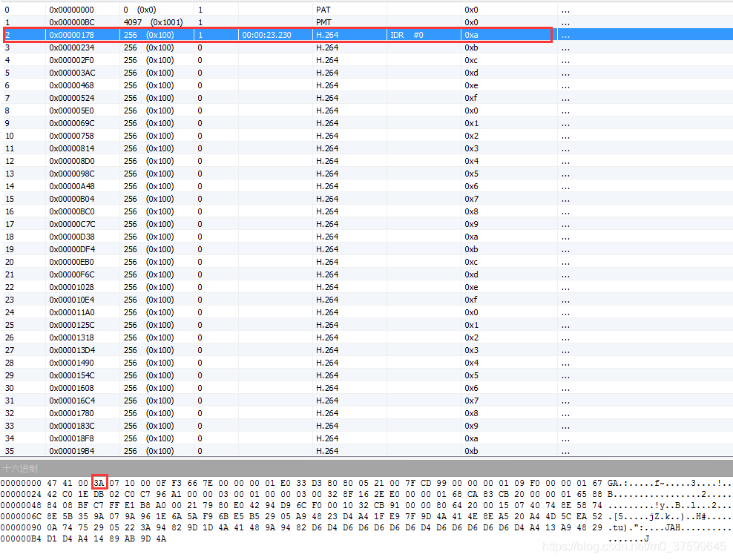Image resolution: width=733 pixels, height=560 pixels.
Task: Select packet at offset 0x0000183C
Action: tap(366, 426)
